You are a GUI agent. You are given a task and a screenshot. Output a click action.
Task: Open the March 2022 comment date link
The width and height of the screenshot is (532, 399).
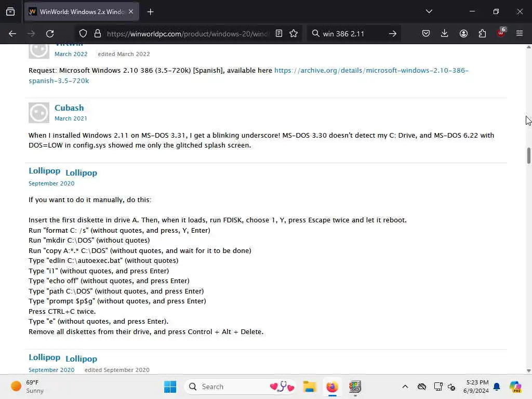[x=71, y=54]
